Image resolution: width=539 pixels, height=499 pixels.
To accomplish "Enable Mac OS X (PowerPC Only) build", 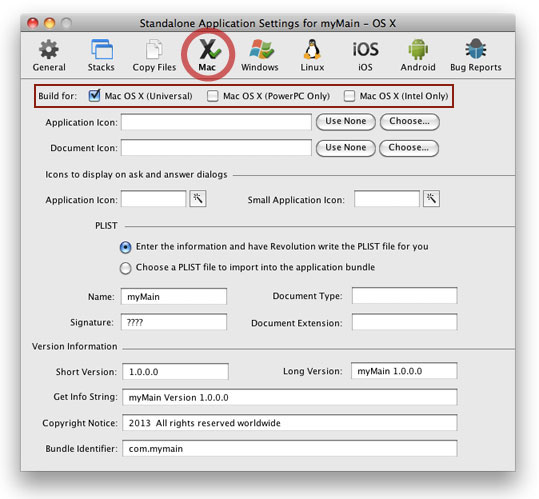I will [x=212, y=96].
